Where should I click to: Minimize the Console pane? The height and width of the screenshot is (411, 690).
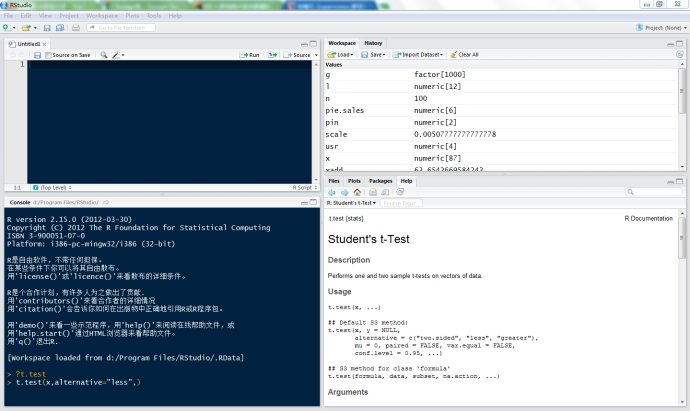coord(304,202)
